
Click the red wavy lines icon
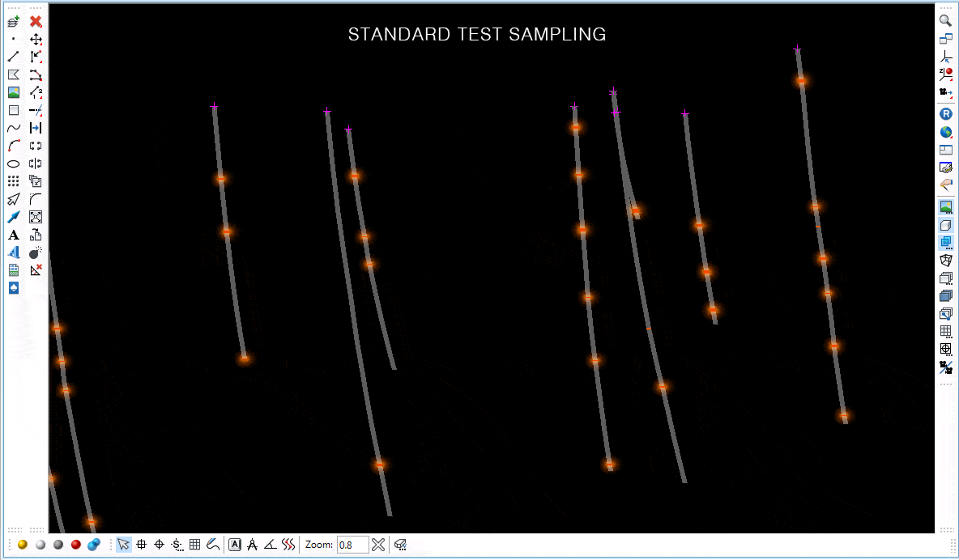pos(288,544)
